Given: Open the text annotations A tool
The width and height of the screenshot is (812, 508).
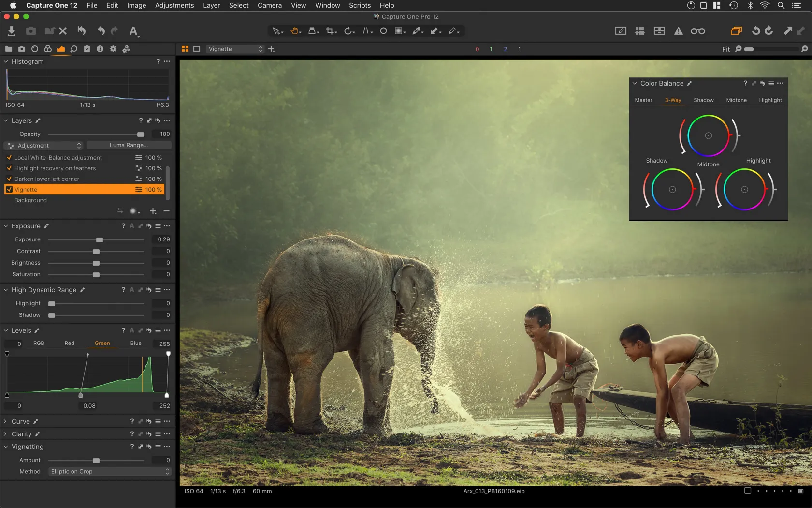Looking at the screenshot, I should [x=133, y=31].
